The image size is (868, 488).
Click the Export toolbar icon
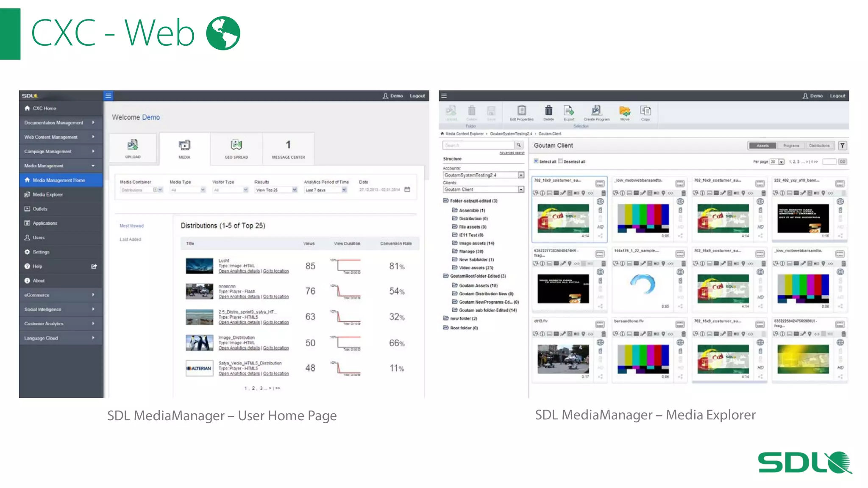coord(569,111)
